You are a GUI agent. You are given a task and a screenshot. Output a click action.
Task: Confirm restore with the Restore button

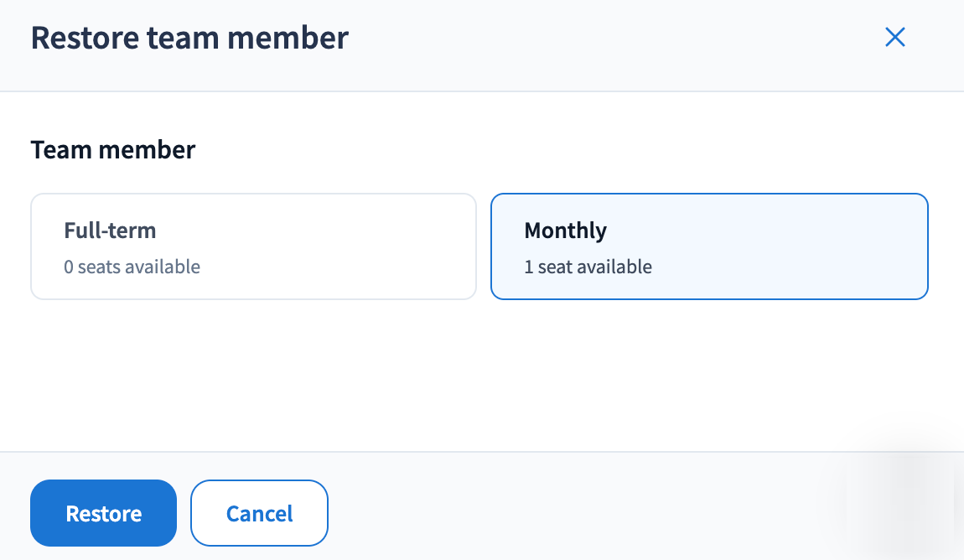click(x=103, y=513)
